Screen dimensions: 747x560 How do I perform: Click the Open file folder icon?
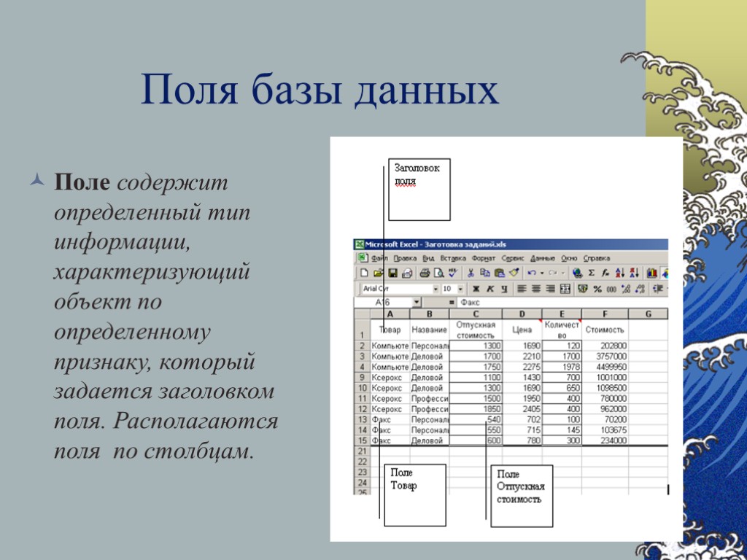tap(379, 273)
